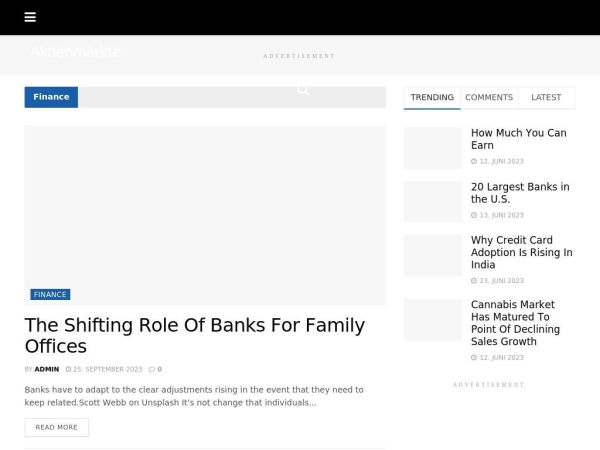Click the search magnifier icon
Screen dimensions: 600x450
(303, 90)
